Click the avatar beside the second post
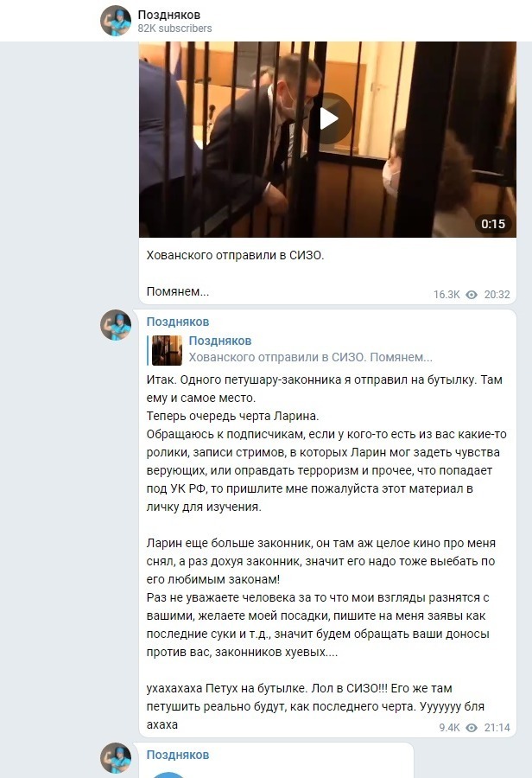 116,325
